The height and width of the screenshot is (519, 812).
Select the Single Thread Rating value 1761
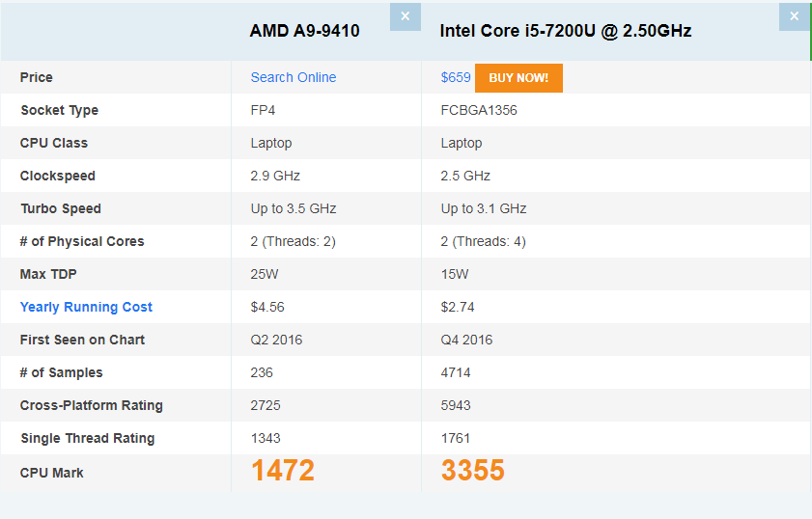(x=456, y=438)
